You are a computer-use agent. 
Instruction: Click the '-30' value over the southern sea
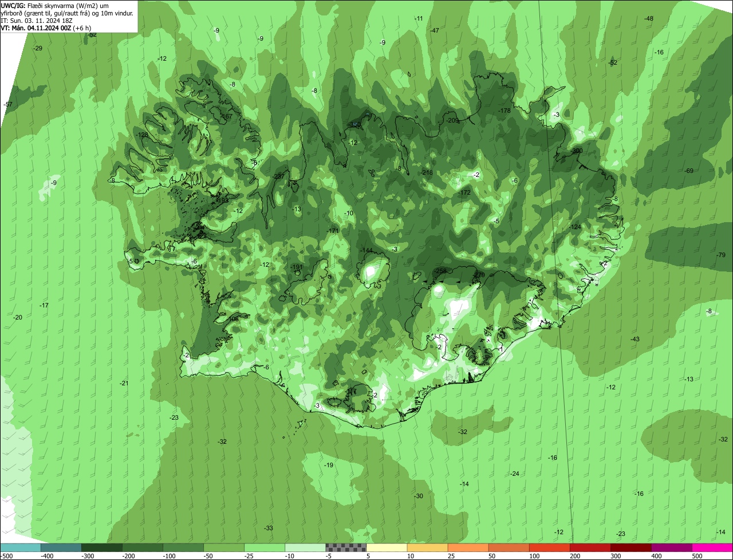419,496
